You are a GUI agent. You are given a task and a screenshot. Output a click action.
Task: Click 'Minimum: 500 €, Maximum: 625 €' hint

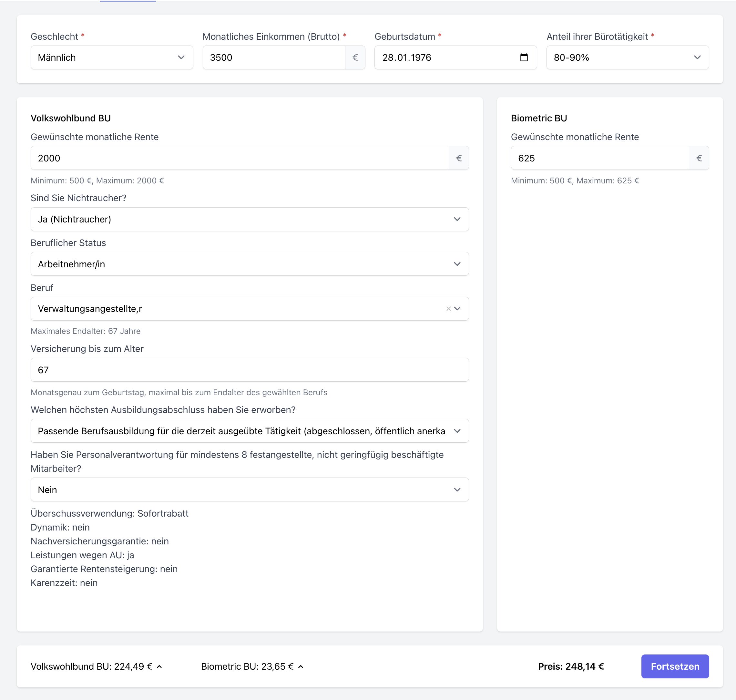[575, 180]
